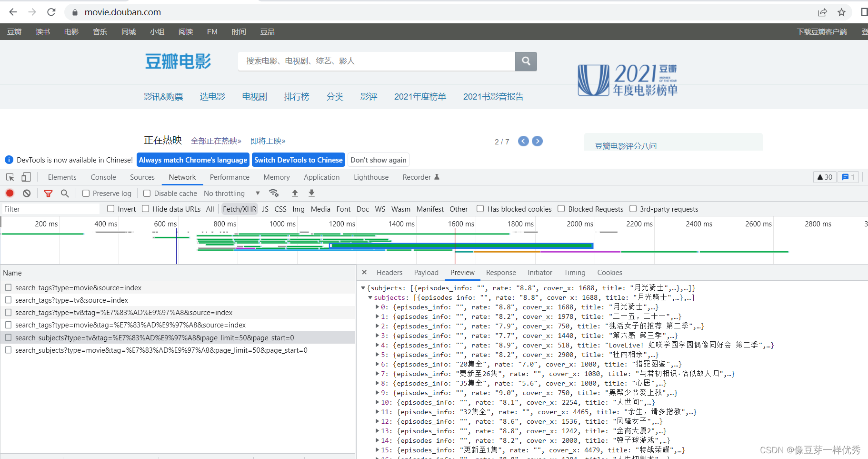Collapse the root subjects object

click(363, 288)
